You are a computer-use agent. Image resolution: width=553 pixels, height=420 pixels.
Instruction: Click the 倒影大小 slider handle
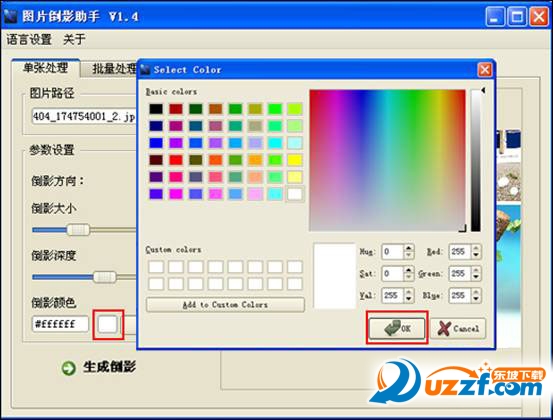(x=78, y=230)
